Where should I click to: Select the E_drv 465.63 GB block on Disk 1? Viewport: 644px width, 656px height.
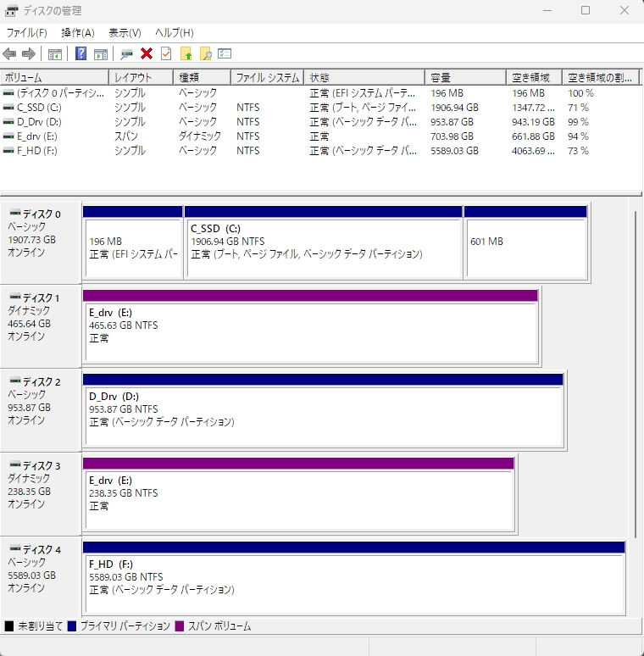tap(310, 327)
